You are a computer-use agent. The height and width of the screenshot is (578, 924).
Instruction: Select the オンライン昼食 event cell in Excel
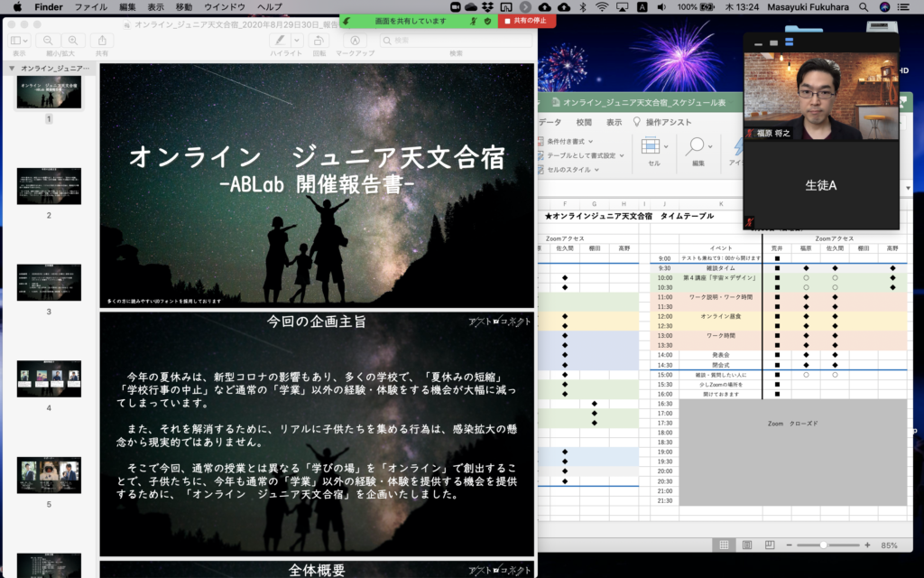[x=720, y=316]
